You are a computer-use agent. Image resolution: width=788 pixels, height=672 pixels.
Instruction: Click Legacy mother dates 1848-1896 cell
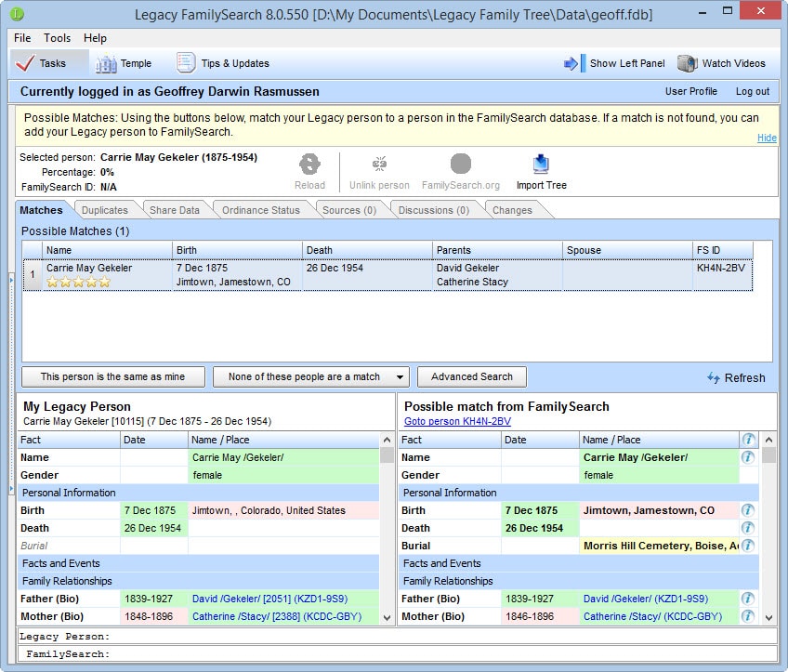pyautogui.click(x=153, y=616)
